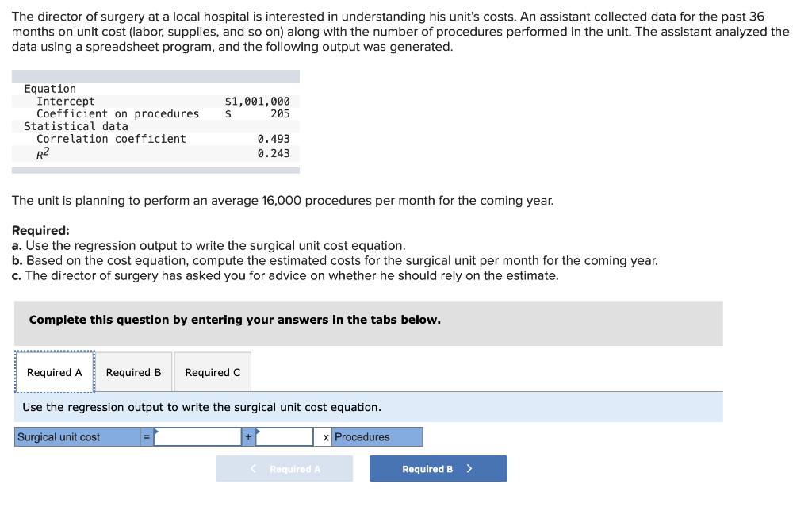
Task: Switch to the Required A tab
Action: (55, 372)
